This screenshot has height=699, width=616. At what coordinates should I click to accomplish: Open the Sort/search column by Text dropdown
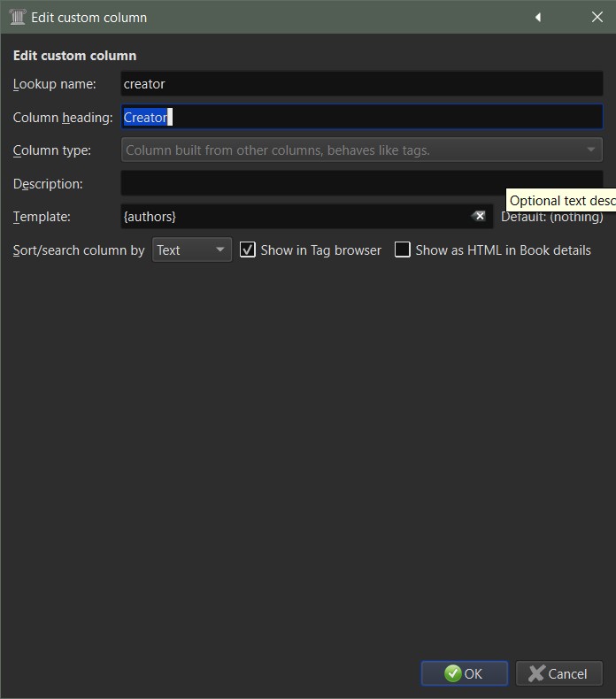pyautogui.click(x=192, y=250)
